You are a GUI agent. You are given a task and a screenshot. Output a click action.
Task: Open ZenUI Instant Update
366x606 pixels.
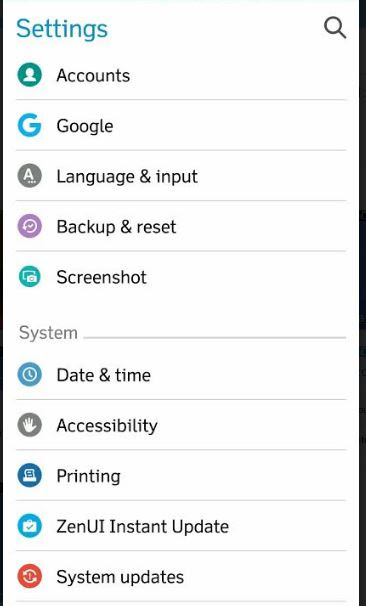click(x=181, y=526)
